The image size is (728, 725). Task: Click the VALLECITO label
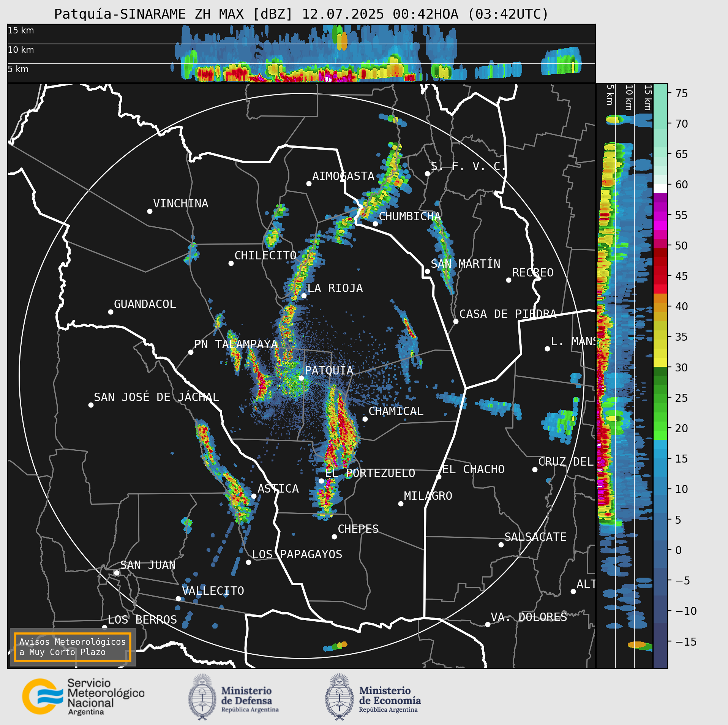pos(213,591)
